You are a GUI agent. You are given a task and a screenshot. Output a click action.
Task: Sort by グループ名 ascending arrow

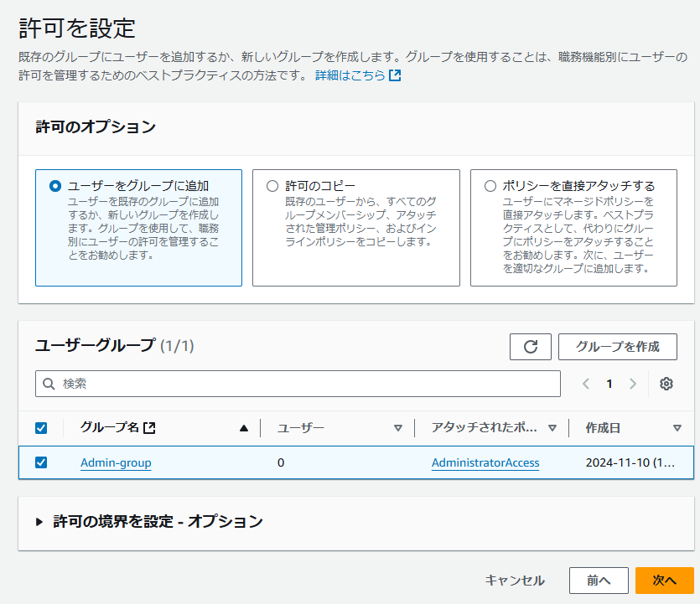244,428
